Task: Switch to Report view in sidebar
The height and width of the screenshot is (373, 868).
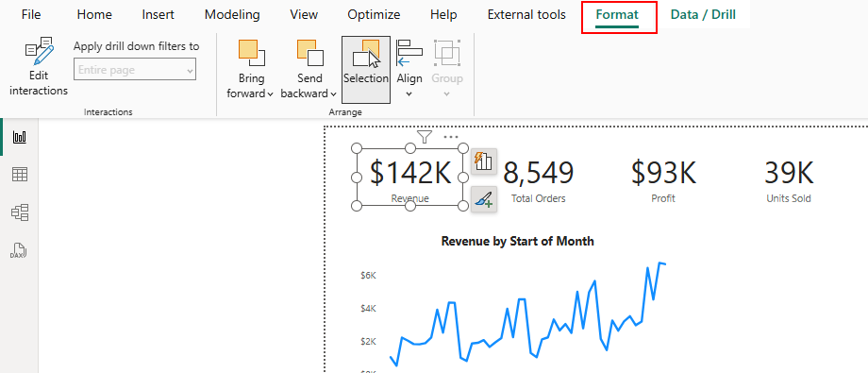Action: coord(20,138)
